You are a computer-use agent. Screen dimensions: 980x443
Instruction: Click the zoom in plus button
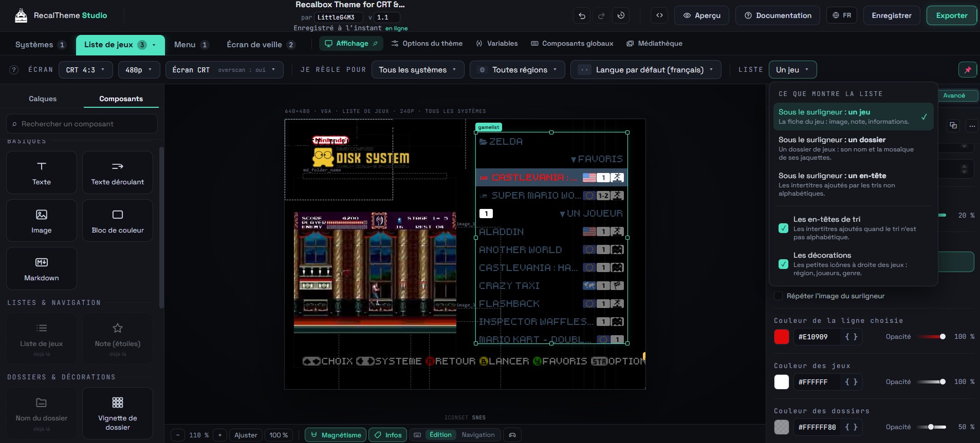[x=220, y=435]
